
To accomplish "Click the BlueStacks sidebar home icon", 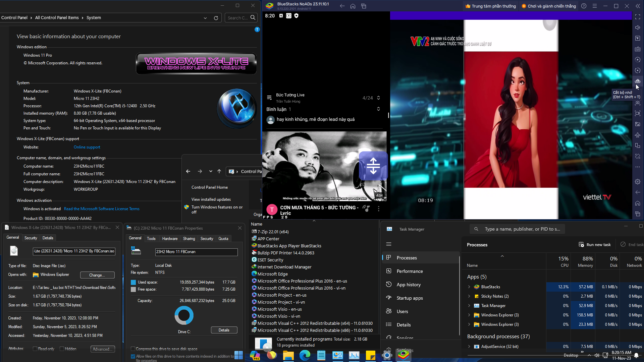I will tap(638, 203).
